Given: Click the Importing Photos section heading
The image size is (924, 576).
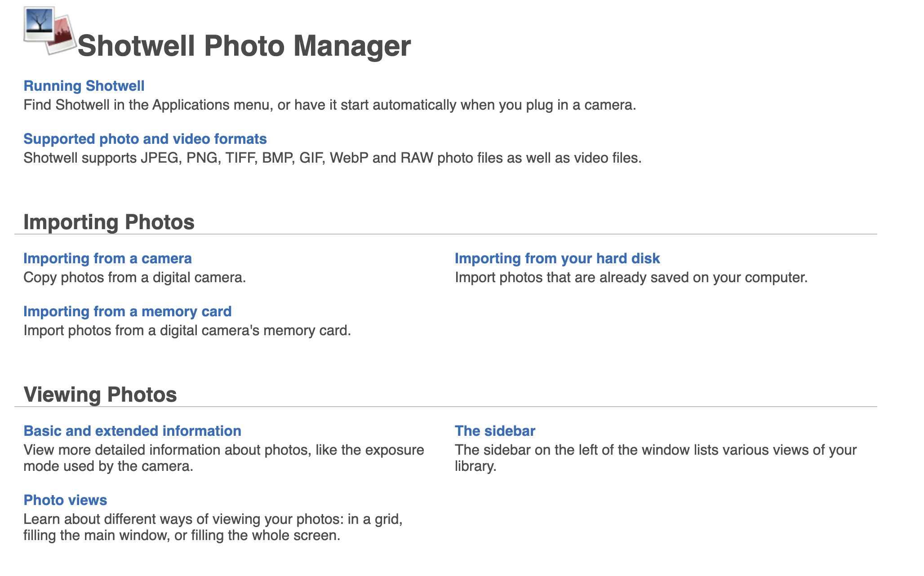Looking at the screenshot, I should pyautogui.click(x=109, y=222).
